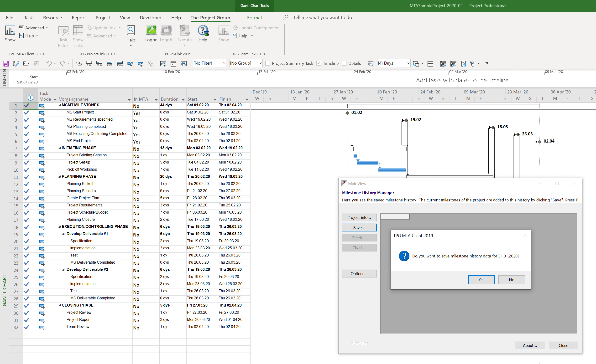Click the Undo arrow icon
This screenshot has width=596, height=364.
(49, 63)
